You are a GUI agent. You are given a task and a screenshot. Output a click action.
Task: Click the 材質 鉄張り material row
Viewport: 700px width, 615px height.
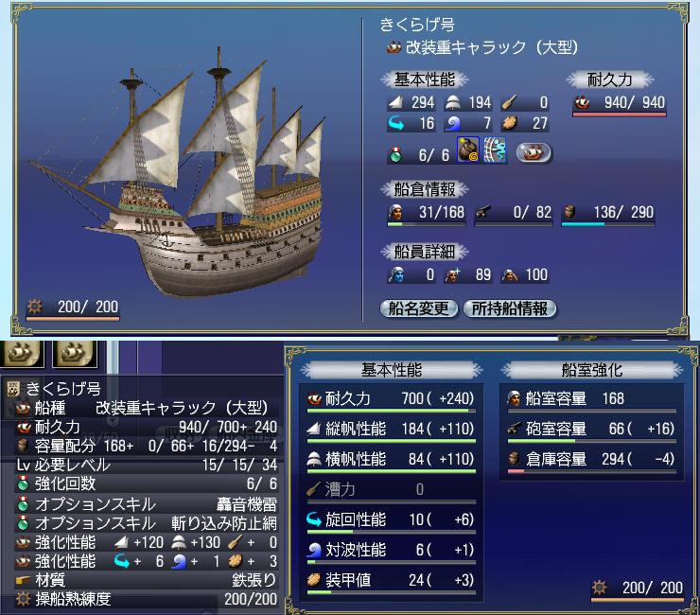[146, 580]
